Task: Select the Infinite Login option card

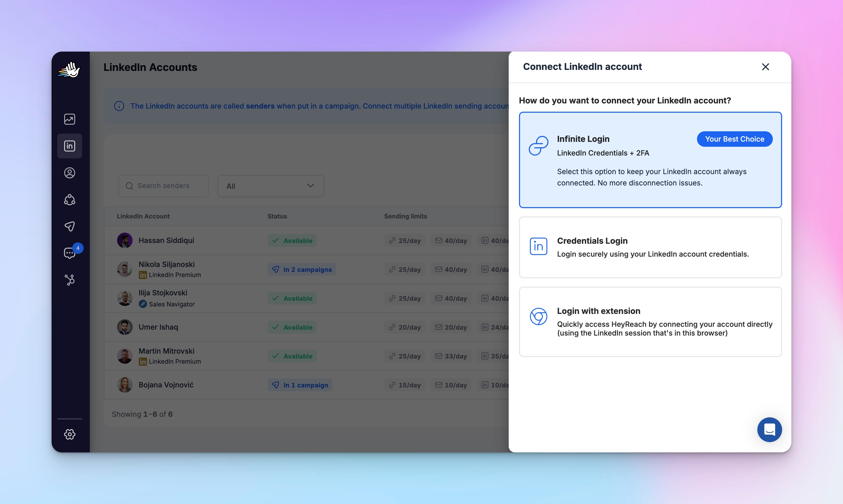Action: click(650, 160)
